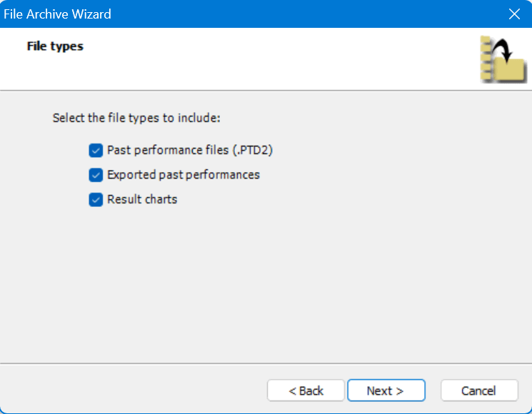Proceed with the Next button

click(386, 390)
